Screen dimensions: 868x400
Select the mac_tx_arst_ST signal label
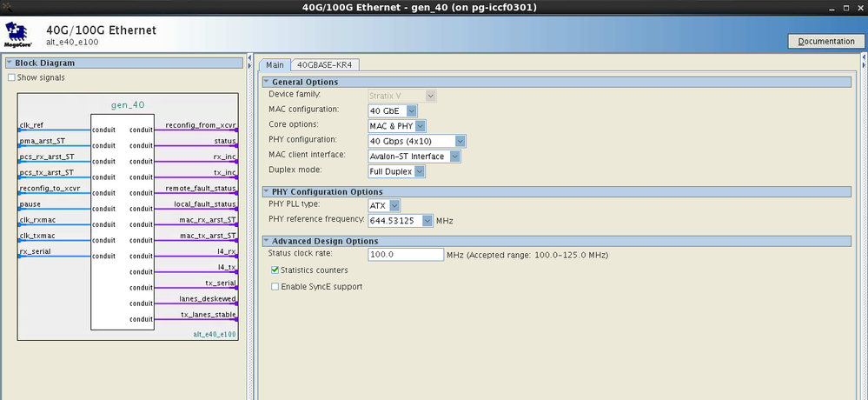209,236
